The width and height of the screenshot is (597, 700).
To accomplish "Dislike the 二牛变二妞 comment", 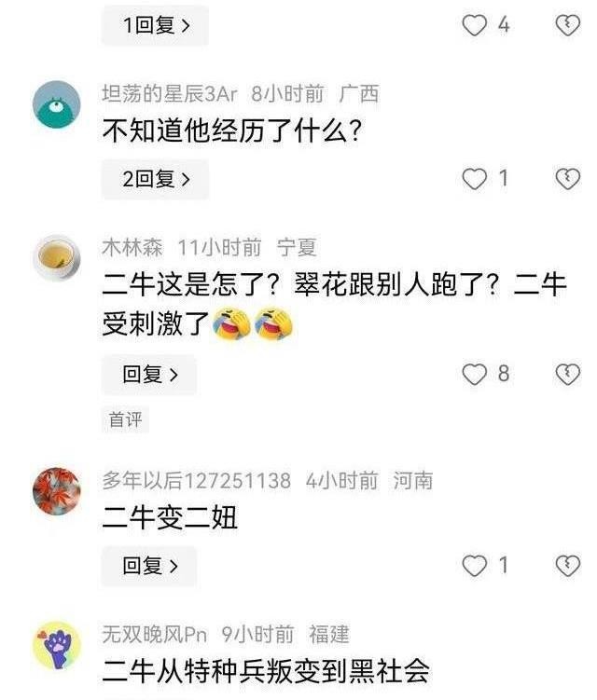I will [x=567, y=566].
